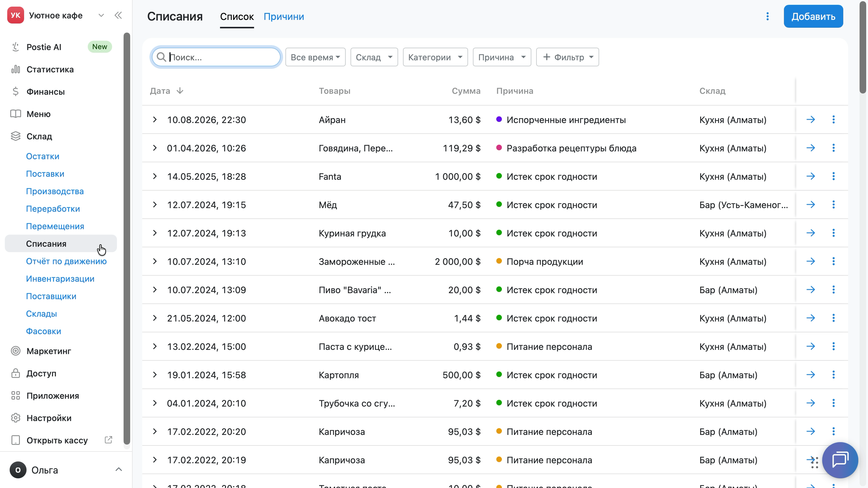Open the Все время date filter
868x488 pixels.
[x=315, y=57]
